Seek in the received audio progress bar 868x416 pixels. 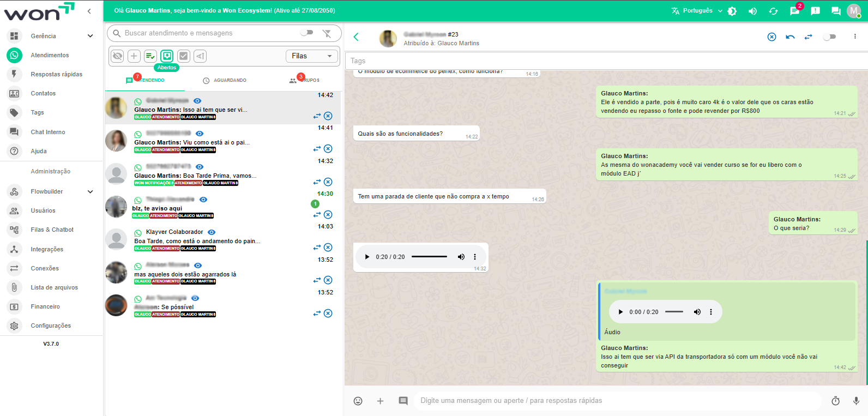pyautogui.click(x=429, y=257)
